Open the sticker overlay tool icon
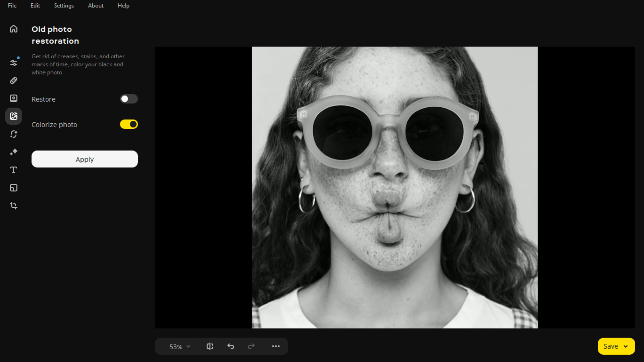The height and width of the screenshot is (362, 644). (13, 188)
